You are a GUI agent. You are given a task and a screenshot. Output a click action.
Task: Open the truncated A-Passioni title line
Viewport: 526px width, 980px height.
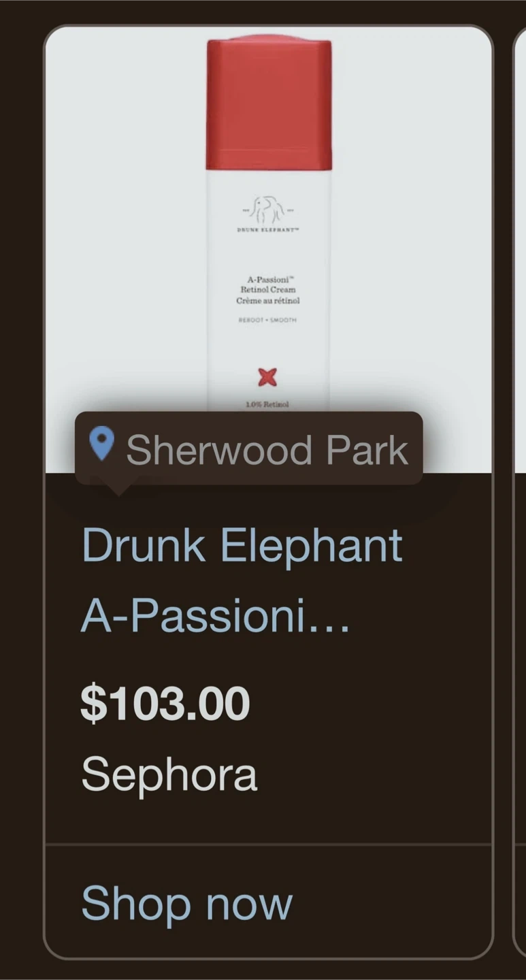(x=215, y=616)
